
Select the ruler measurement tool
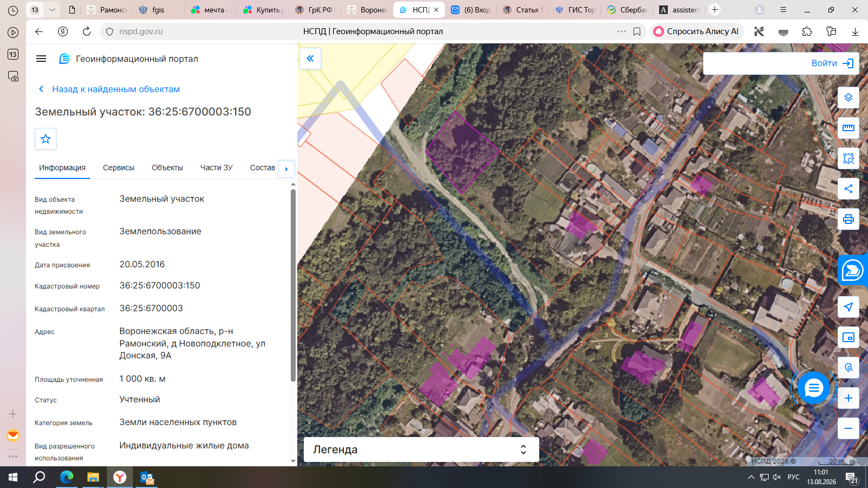pos(848,128)
